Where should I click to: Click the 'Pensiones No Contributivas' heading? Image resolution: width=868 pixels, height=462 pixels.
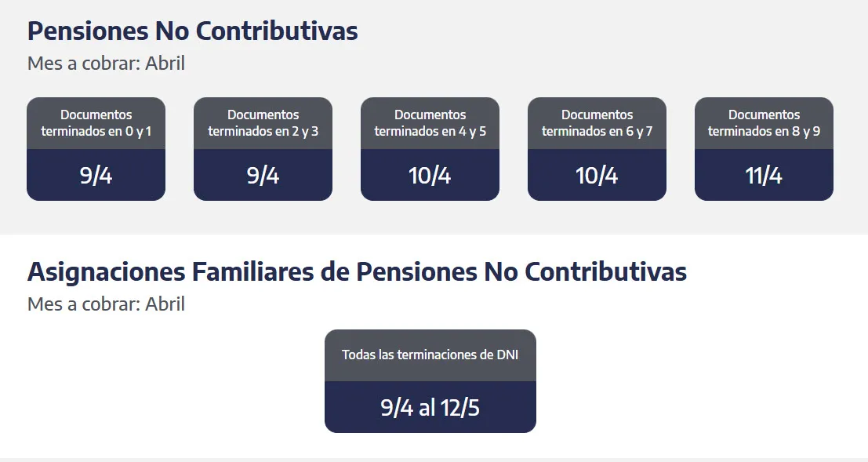coord(192,31)
